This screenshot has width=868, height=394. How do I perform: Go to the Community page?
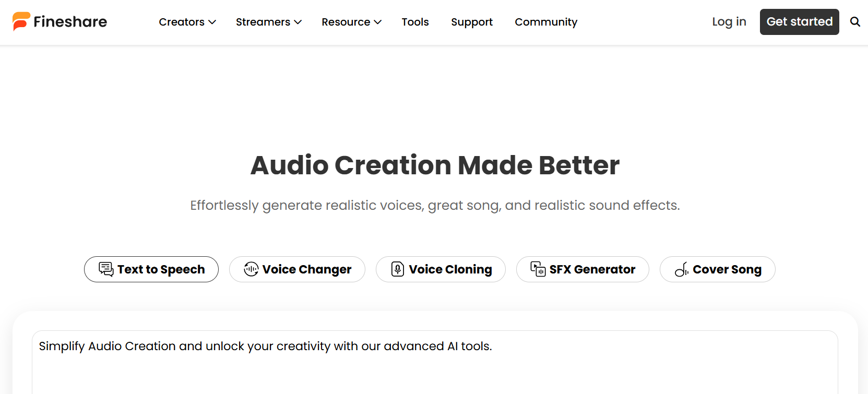546,22
